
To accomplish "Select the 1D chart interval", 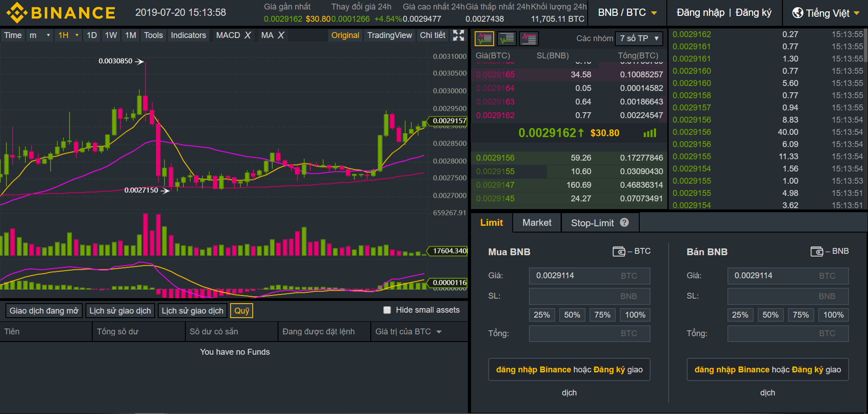I will 92,35.
